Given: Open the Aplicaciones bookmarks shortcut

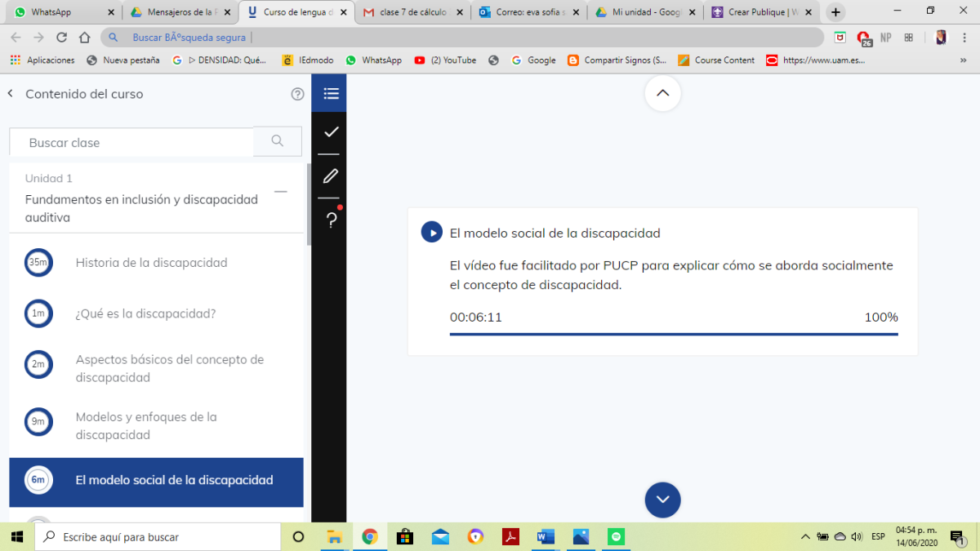Looking at the screenshot, I should coord(42,60).
